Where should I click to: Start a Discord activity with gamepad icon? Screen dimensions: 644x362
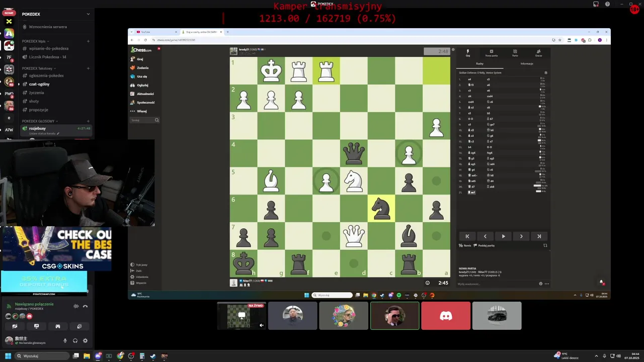[58, 326]
